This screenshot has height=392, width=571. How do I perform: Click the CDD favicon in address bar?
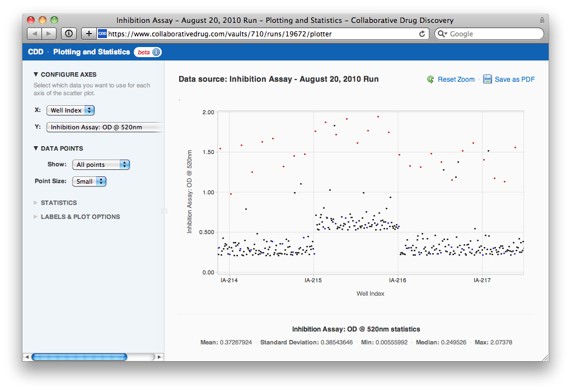102,34
